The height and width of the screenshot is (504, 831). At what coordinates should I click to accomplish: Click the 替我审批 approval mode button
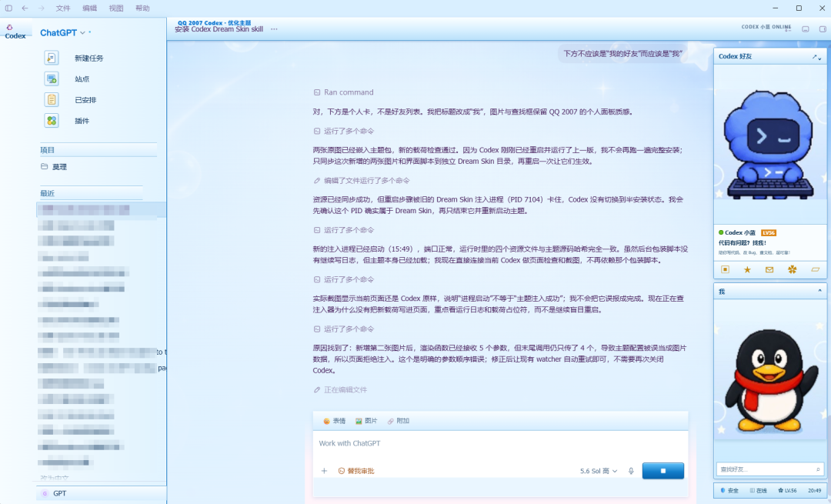pyautogui.click(x=356, y=471)
